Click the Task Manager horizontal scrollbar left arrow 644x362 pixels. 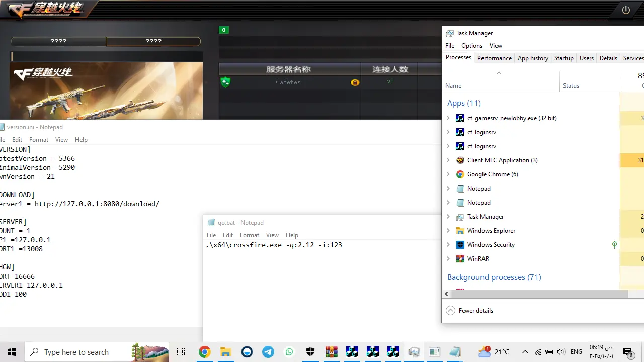click(x=447, y=294)
